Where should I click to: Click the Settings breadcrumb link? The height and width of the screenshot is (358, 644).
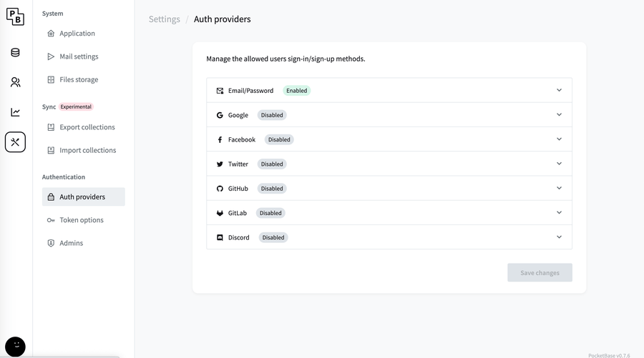click(164, 19)
